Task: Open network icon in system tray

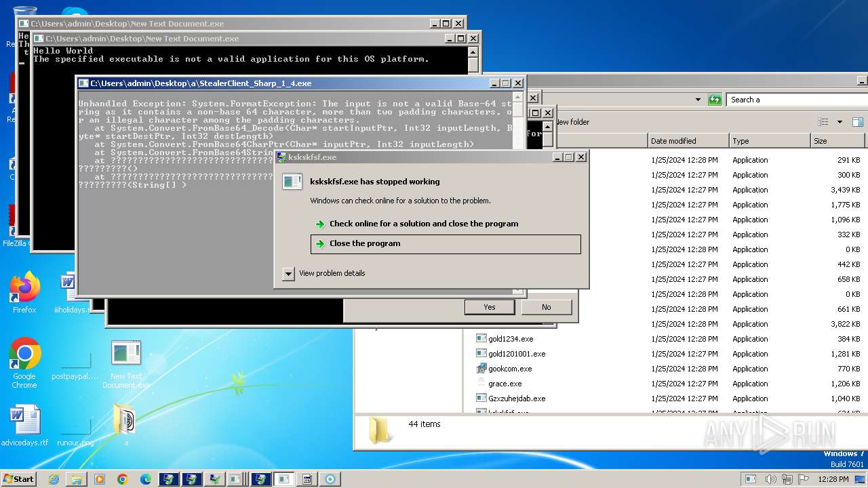Action: 787,479
